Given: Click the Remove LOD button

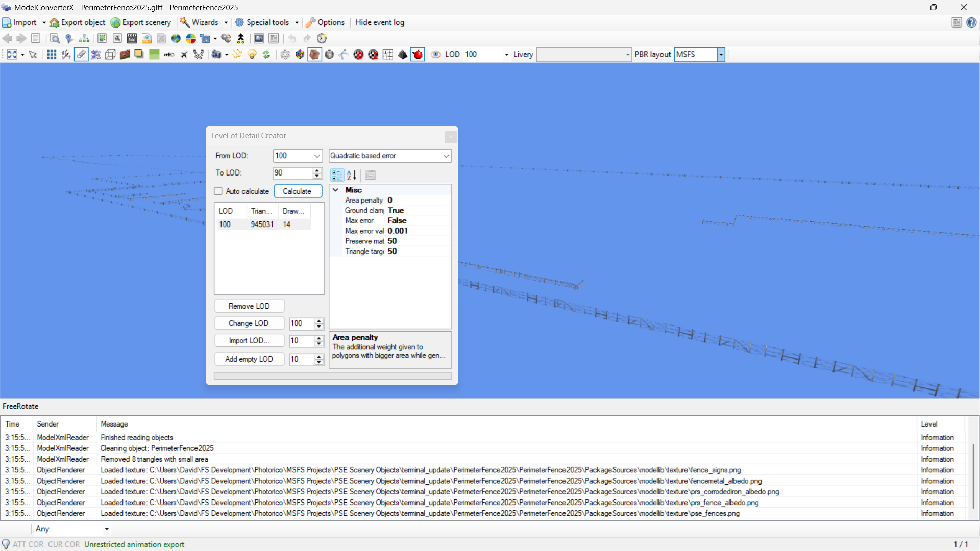Looking at the screenshot, I should (x=249, y=306).
